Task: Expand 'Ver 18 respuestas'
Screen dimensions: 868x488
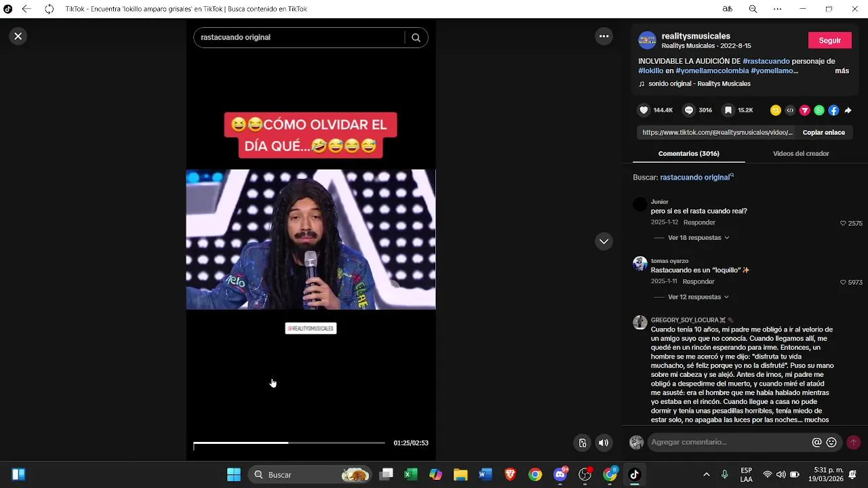Action: coord(698,238)
